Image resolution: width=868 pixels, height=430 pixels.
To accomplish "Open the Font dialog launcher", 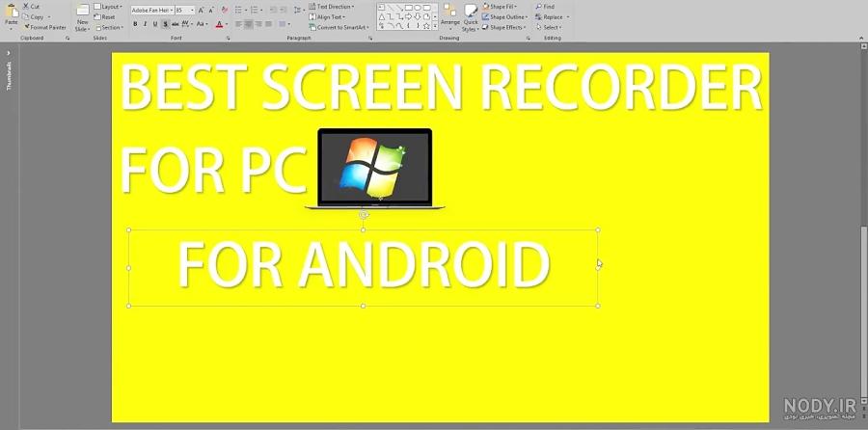I will click(x=228, y=39).
